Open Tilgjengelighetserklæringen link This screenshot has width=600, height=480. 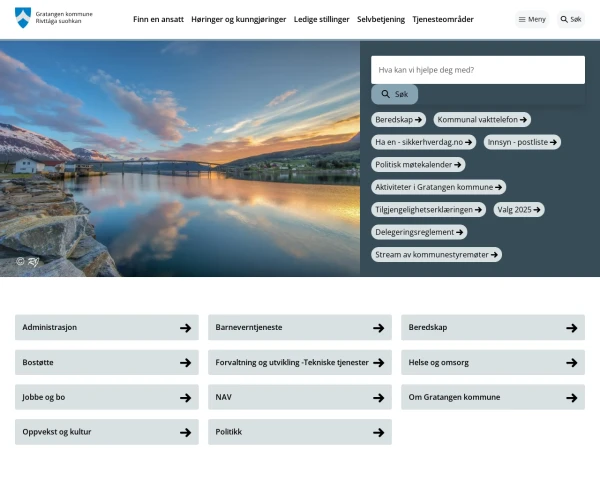coord(429,209)
